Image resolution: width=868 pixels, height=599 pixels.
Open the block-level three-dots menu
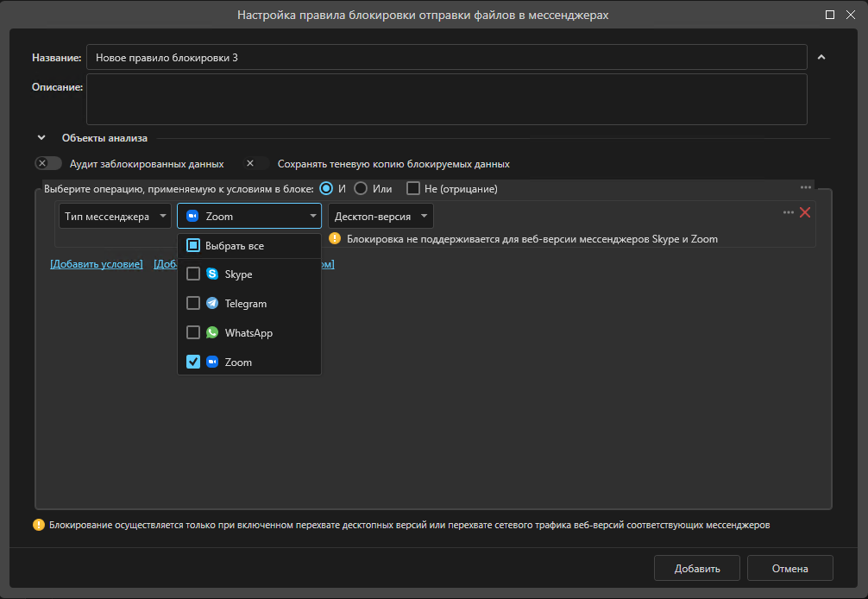click(806, 187)
